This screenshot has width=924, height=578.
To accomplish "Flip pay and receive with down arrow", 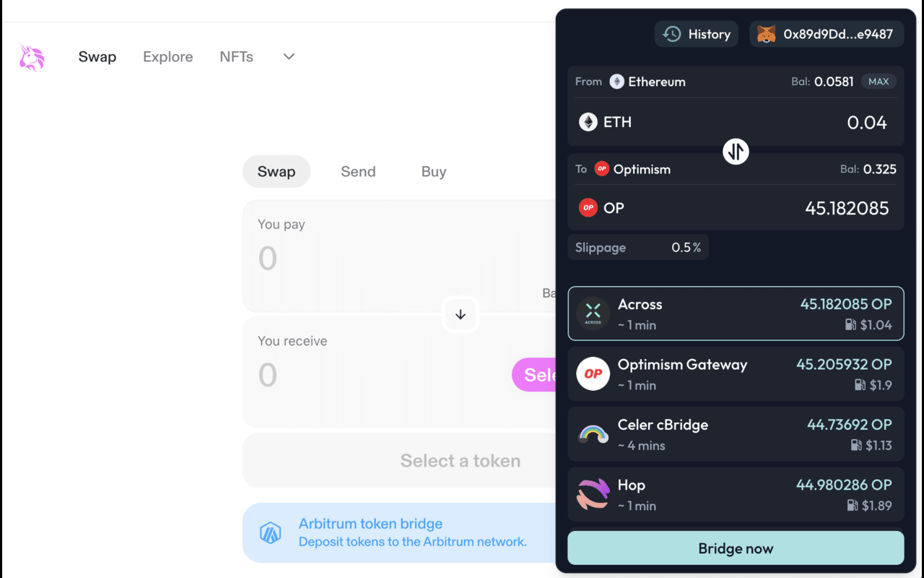I will point(461,315).
